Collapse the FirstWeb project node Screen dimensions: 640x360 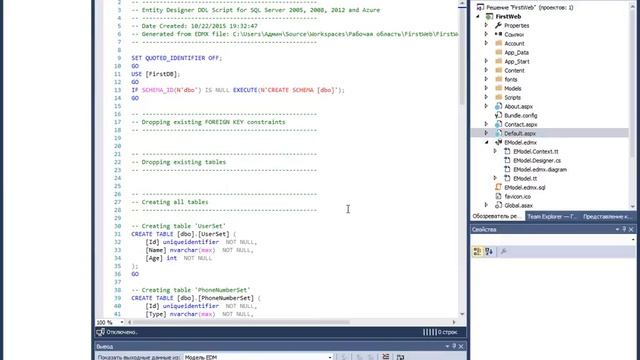point(478,16)
